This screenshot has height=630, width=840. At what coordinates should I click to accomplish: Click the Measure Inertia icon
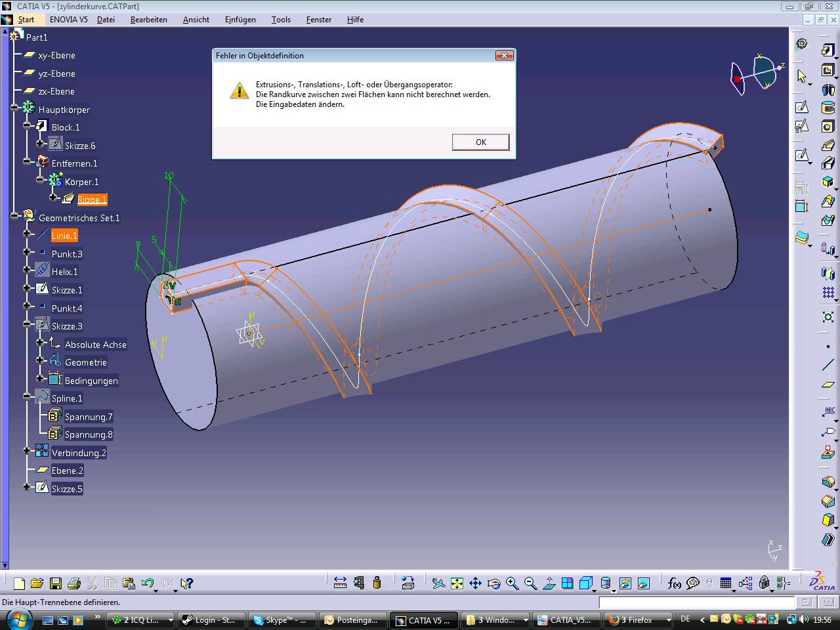point(377,583)
